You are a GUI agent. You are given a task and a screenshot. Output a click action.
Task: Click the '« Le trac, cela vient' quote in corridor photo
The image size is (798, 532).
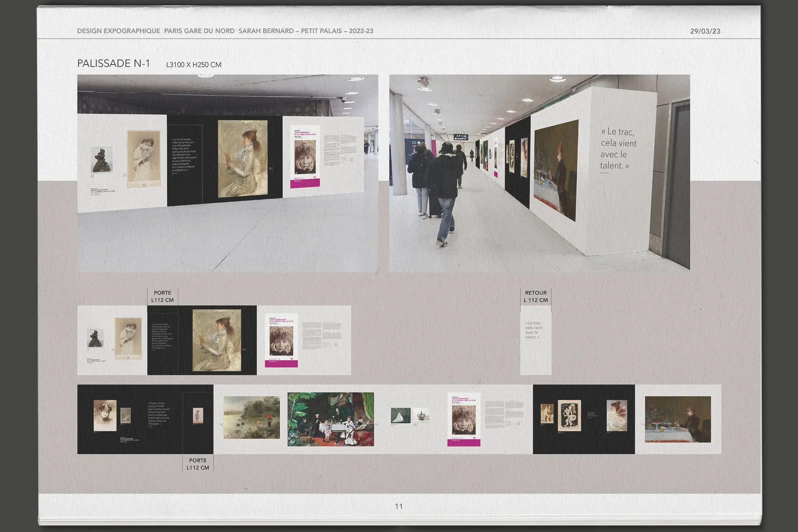[x=619, y=149]
